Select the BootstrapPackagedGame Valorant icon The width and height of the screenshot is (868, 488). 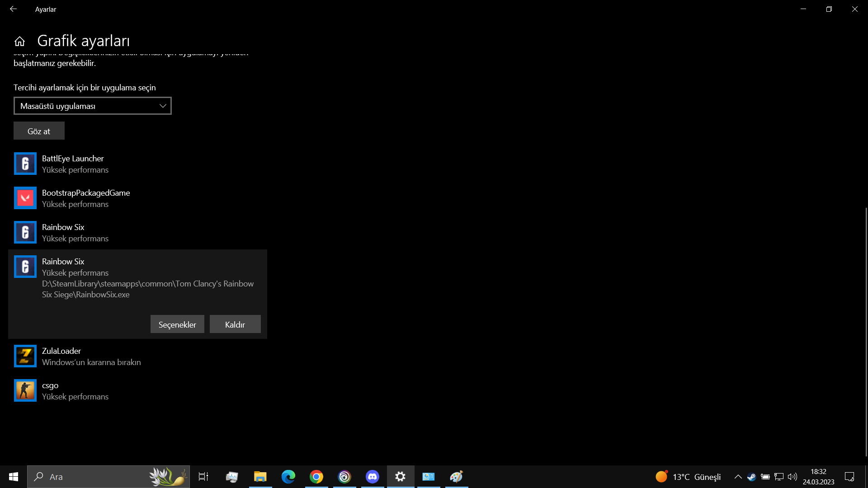pos(25,198)
